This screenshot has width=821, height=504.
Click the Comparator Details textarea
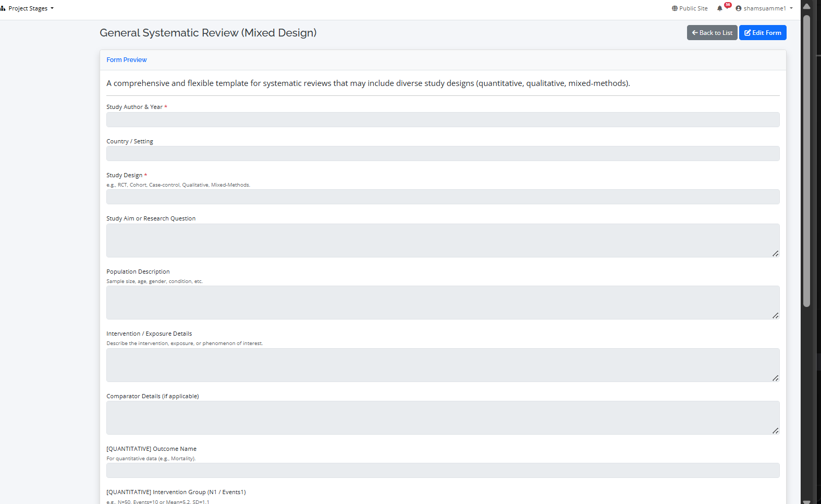point(443,417)
